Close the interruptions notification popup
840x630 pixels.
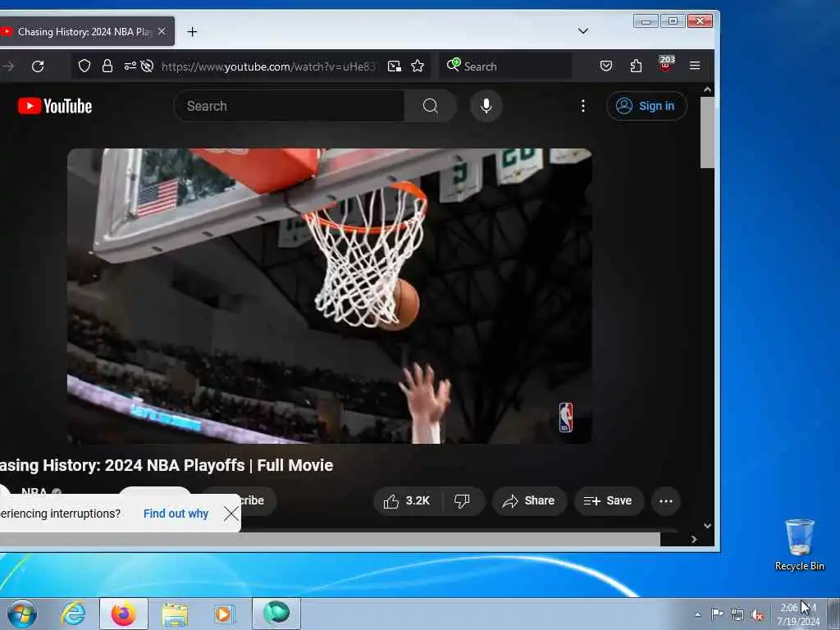(231, 514)
